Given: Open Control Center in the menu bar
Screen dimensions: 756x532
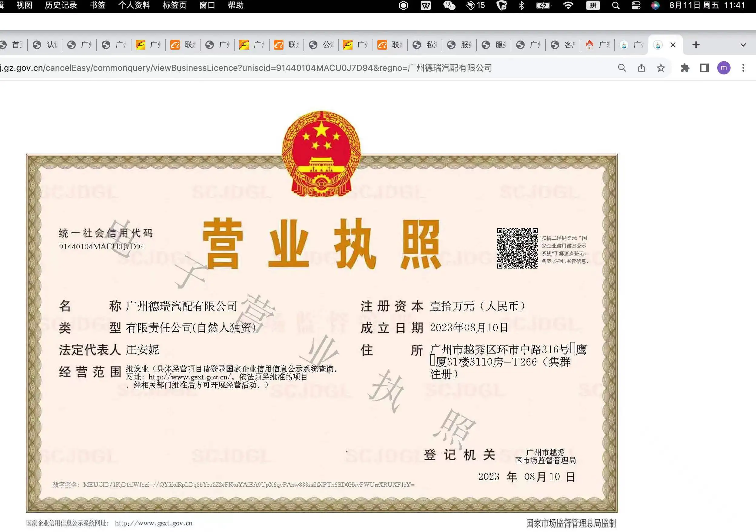Looking at the screenshot, I should [636, 5].
